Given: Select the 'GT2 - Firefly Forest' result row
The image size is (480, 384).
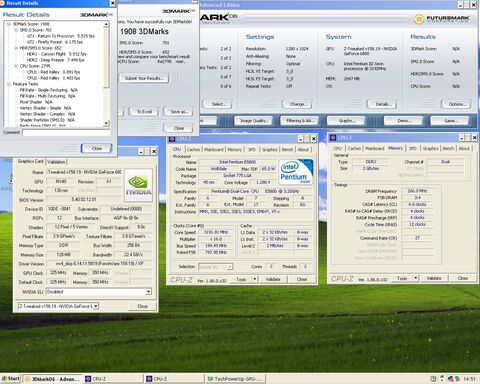Looking at the screenshot, I should pos(55,42).
